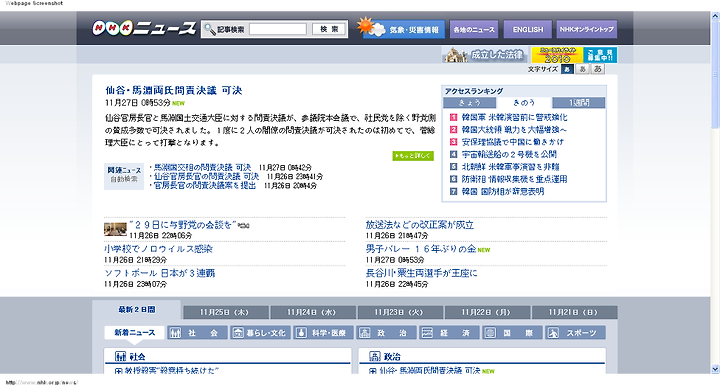Open ranking item 1 韓国軍 米韓演習前に警戒強化
This screenshot has height=385, width=720.
(x=514, y=117)
